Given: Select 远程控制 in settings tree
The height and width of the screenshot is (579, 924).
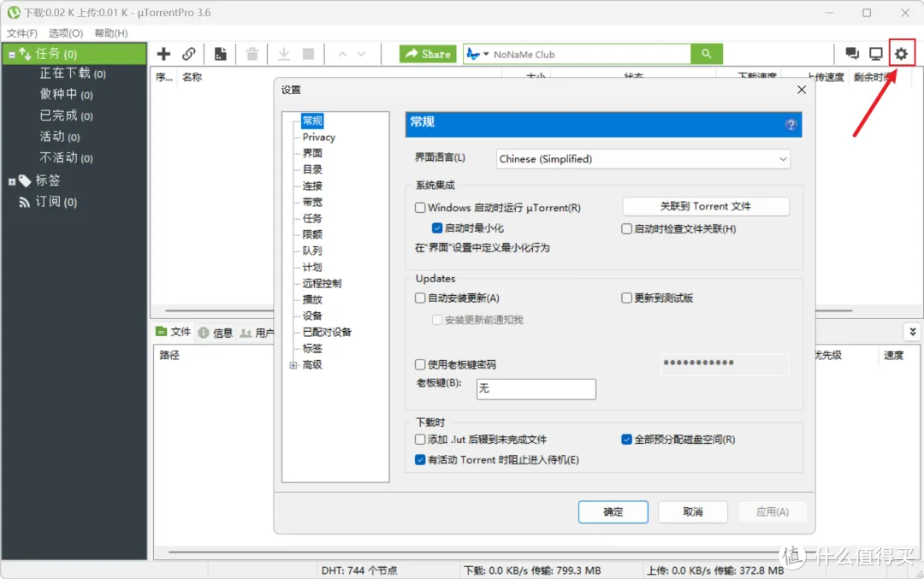Looking at the screenshot, I should tap(322, 283).
